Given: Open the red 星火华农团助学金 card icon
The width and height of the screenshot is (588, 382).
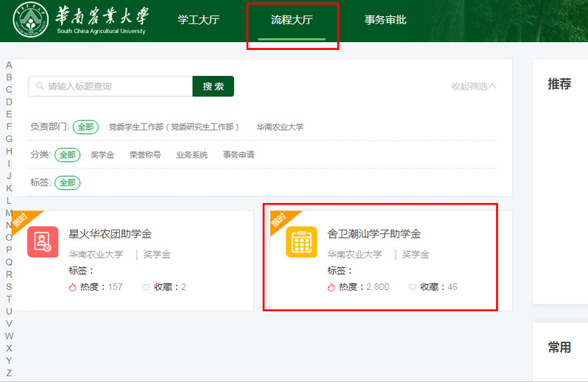Looking at the screenshot, I should point(43,242).
